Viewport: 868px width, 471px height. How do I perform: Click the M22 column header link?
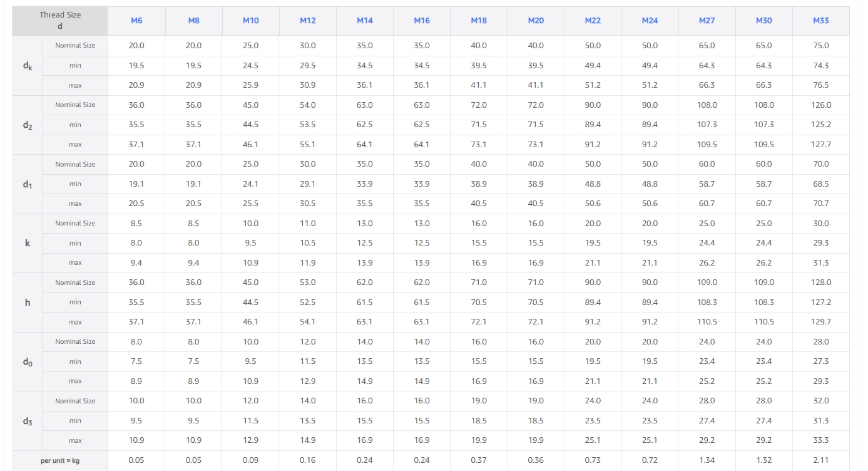click(593, 21)
